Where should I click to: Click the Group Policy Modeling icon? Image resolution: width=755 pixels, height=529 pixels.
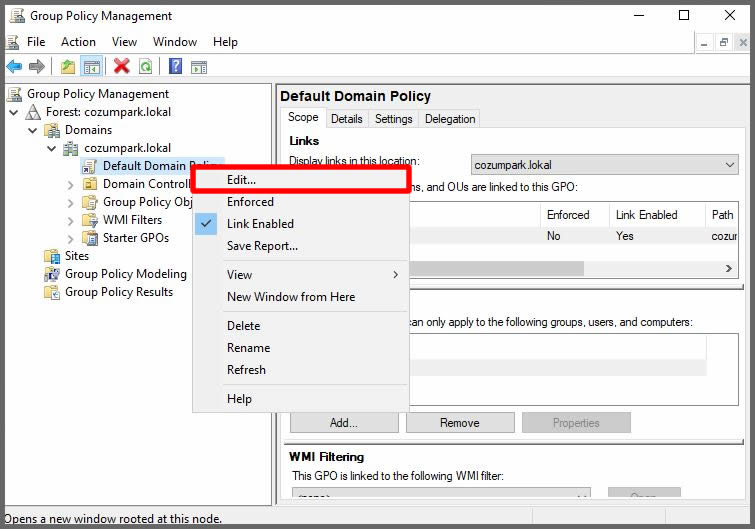(52, 274)
